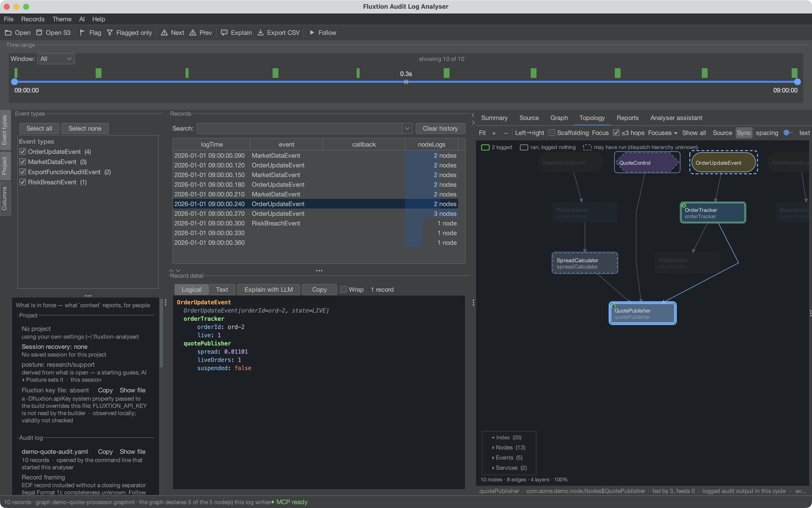The image size is (812, 508).
Task: Click the Clear history button
Action: click(x=440, y=128)
